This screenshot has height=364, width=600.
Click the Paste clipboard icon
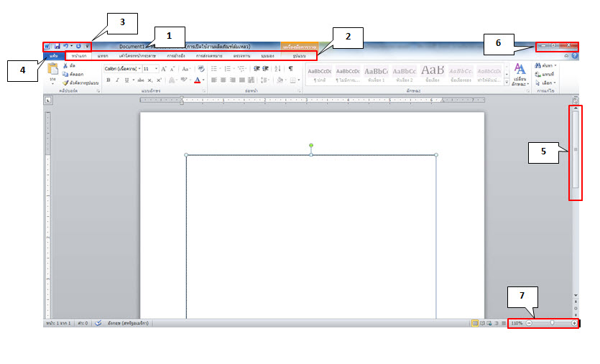pyautogui.click(x=52, y=70)
